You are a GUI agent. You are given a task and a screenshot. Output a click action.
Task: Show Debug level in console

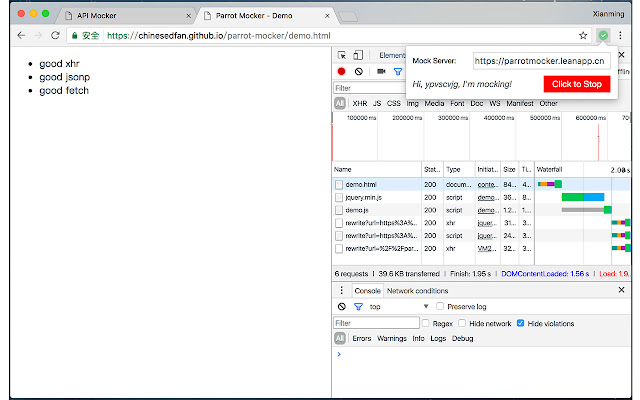[462, 338]
